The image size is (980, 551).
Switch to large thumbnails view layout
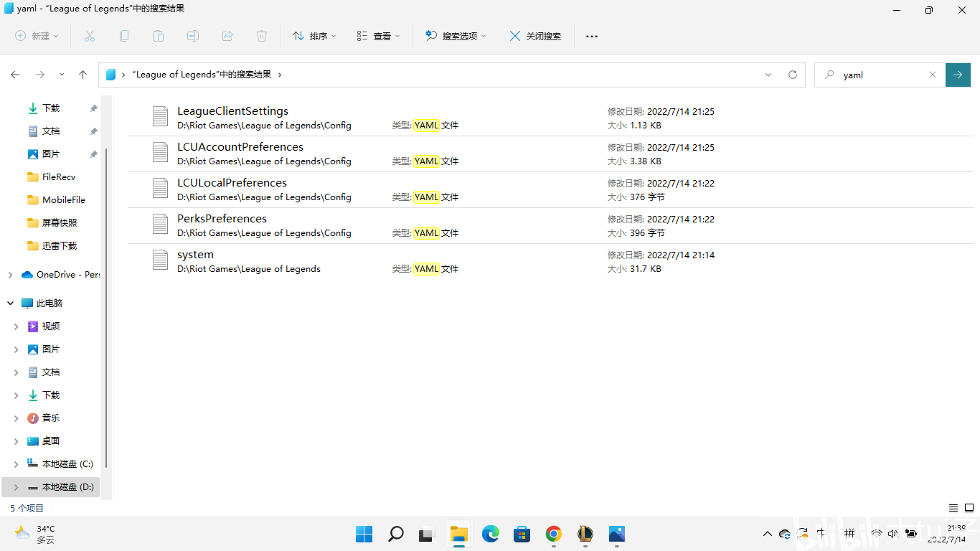(x=969, y=508)
